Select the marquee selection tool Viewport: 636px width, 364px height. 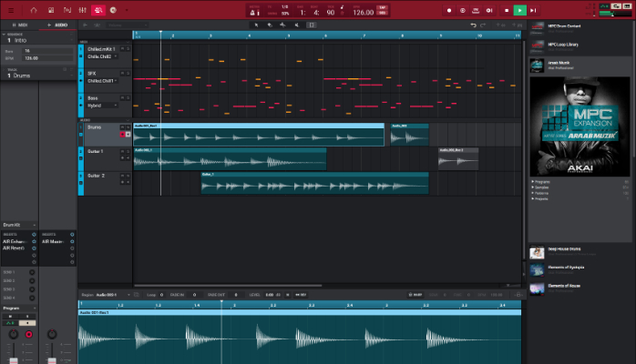[312, 25]
